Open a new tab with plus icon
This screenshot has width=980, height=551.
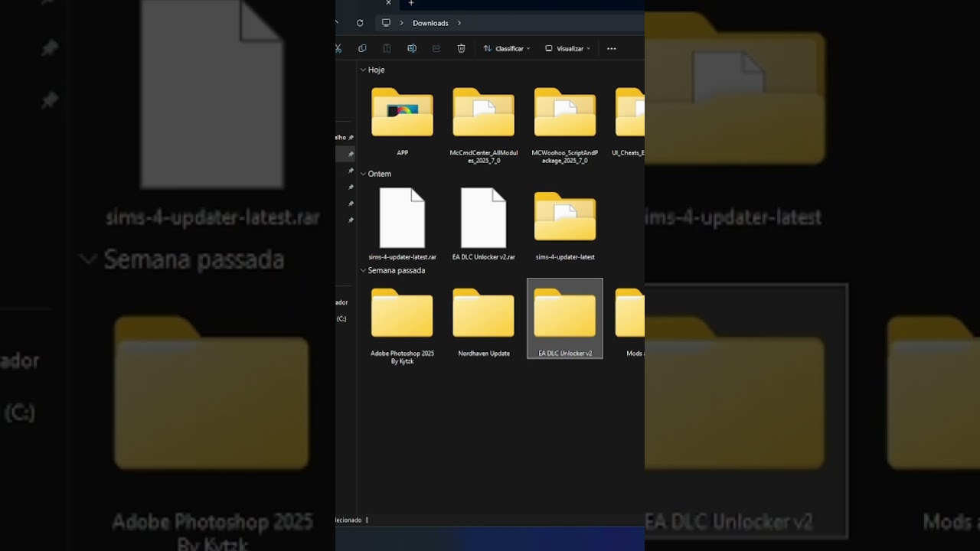tap(411, 3)
